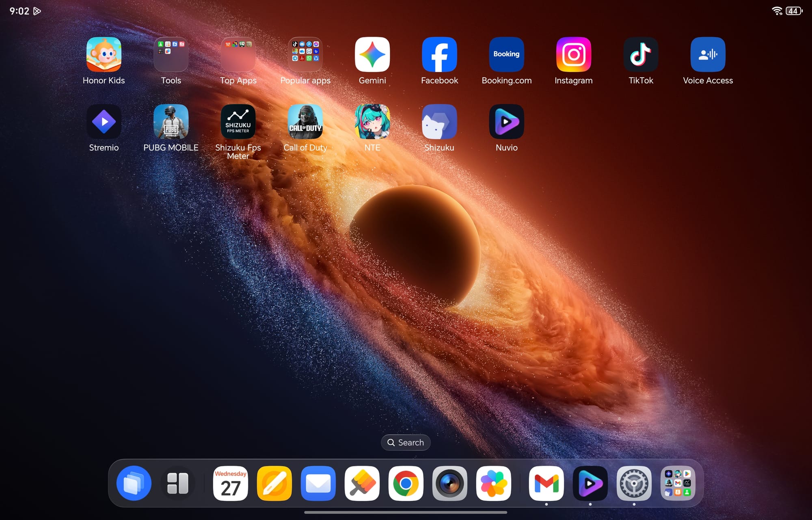The height and width of the screenshot is (520, 812).
Task: Open the PUBG MOBILE game
Action: coord(171,121)
